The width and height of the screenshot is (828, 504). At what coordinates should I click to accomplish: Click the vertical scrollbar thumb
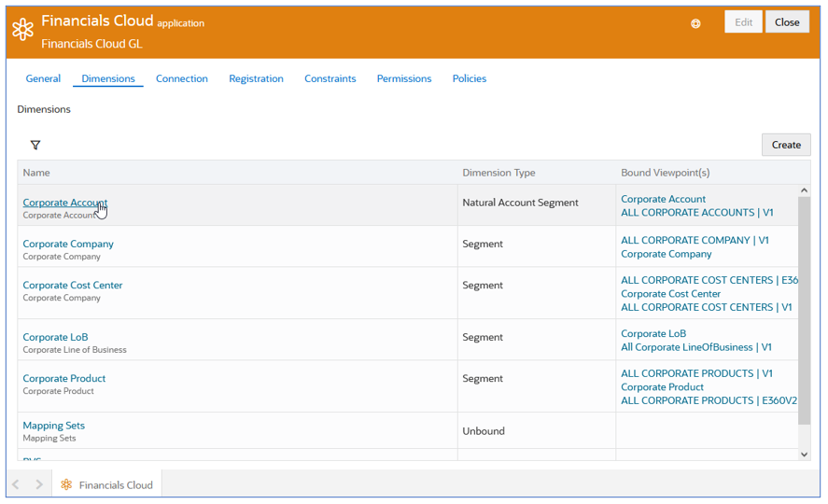pyautogui.click(x=804, y=311)
